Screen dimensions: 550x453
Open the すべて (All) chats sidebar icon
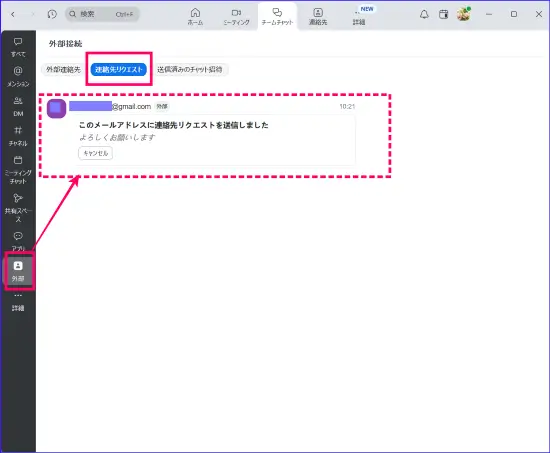[x=18, y=47]
